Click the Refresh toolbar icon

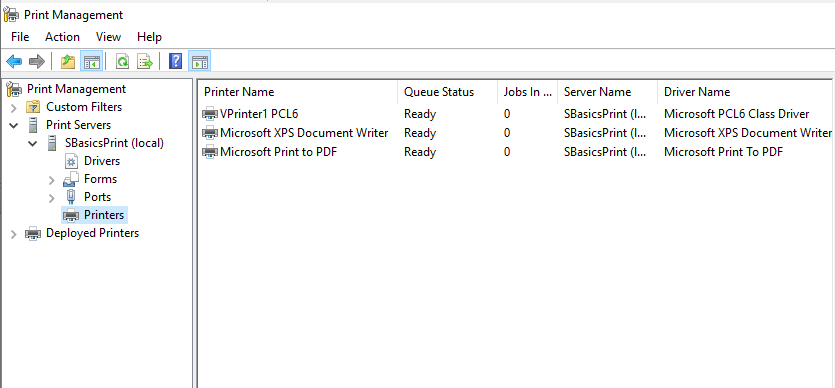click(x=122, y=62)
